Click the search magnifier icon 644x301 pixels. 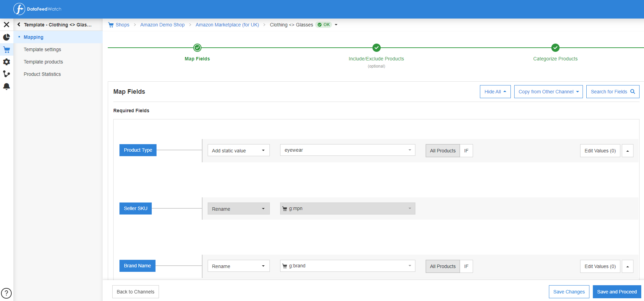click(633, 92)
